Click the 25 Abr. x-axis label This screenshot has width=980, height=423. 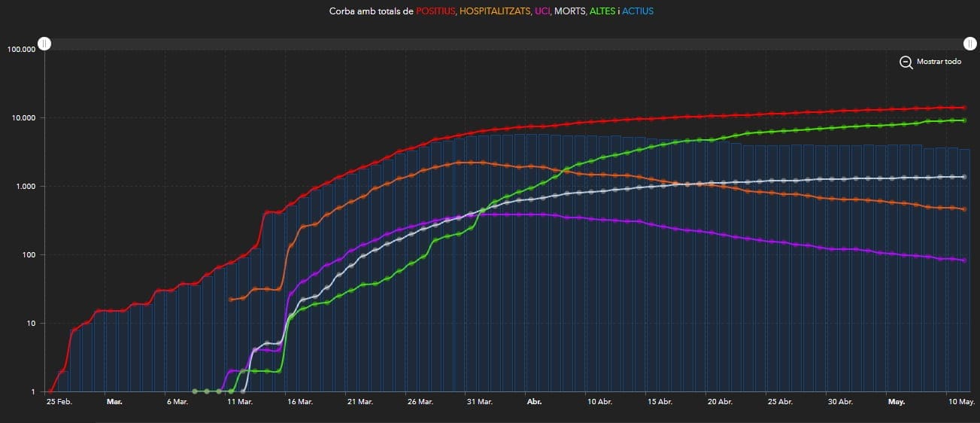780,402
